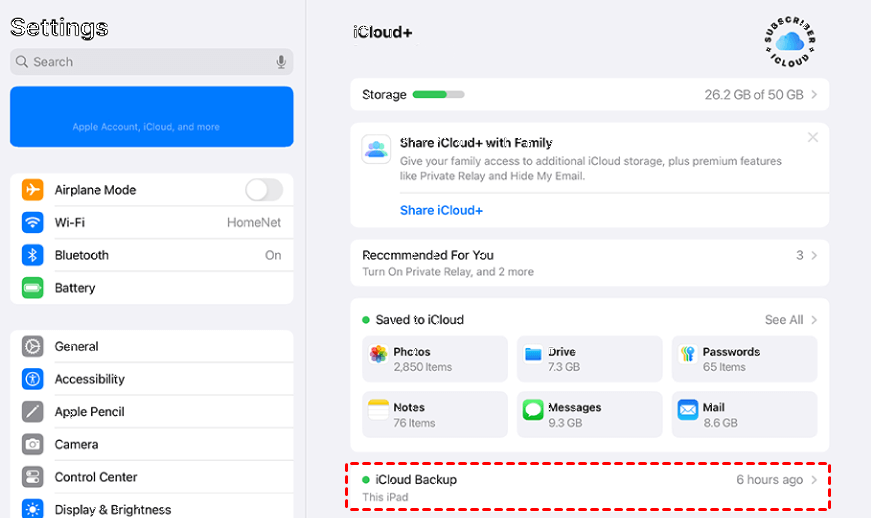
Task: Click the magnifying glass search icon
Action: pyautogui.click(x=22, y=62)
